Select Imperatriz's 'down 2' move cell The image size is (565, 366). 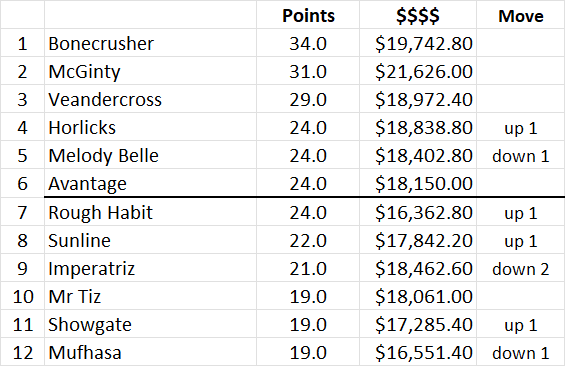point(521,268)
